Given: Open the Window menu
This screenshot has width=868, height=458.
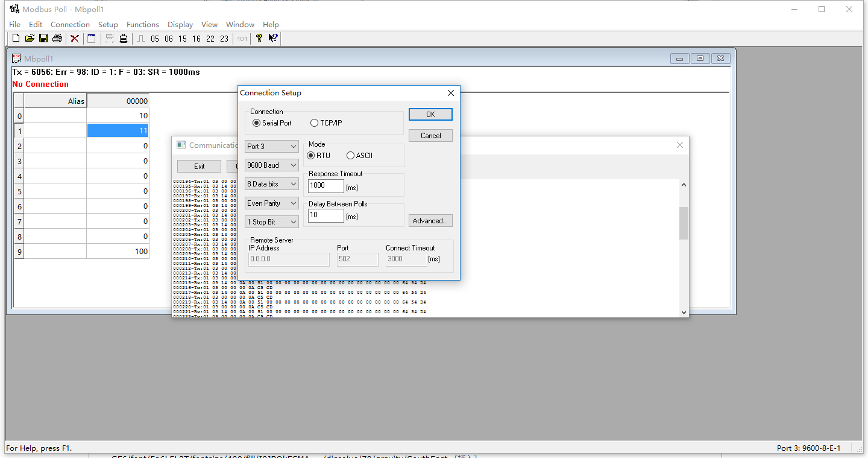Looking at the screenshot, I should 240,25.
